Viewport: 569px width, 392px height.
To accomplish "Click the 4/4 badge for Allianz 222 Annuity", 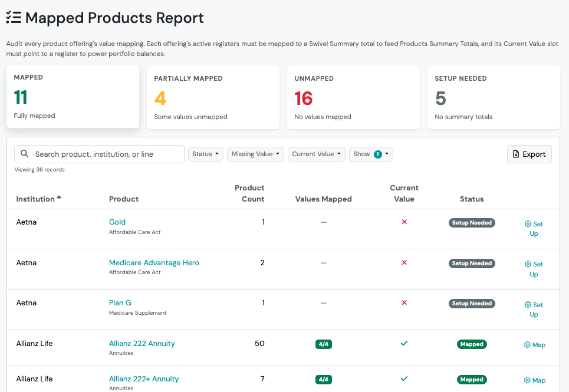I will click(x=323, y=344).
